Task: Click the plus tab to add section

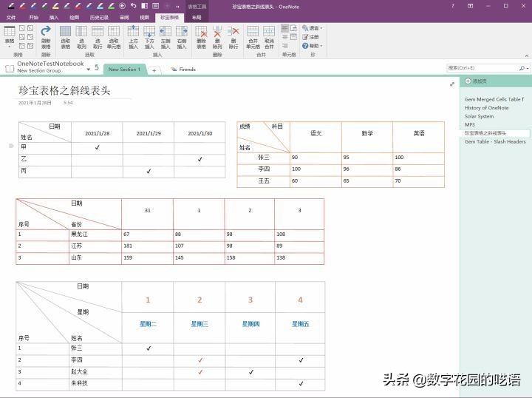Action: pos(154,70)
